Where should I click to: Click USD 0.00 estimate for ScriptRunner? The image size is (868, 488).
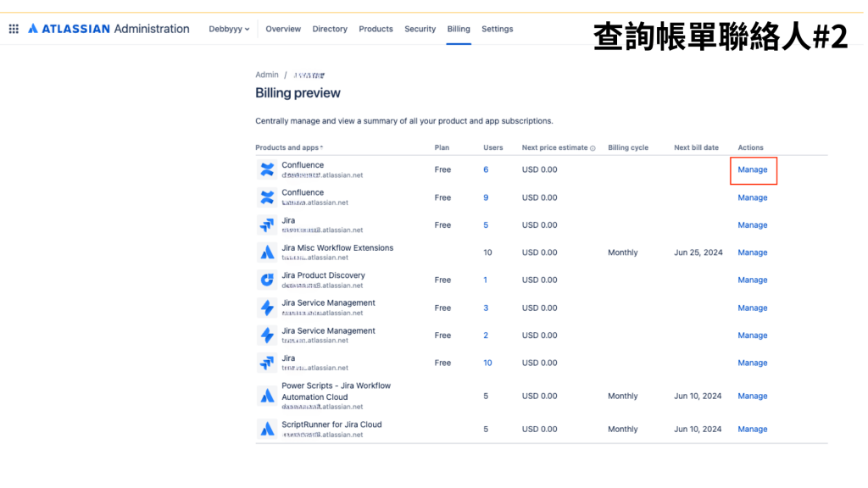(540, 430)
